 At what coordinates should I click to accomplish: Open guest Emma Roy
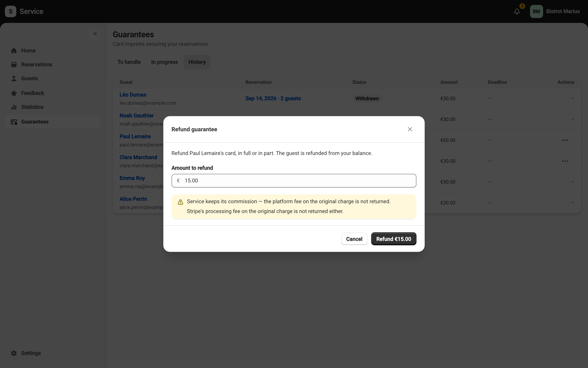pos(132,178)
